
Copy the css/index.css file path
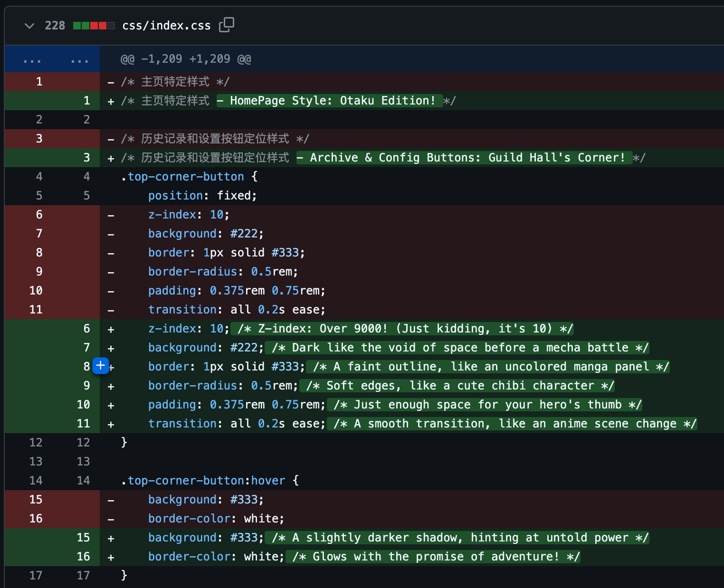point(227,25)
